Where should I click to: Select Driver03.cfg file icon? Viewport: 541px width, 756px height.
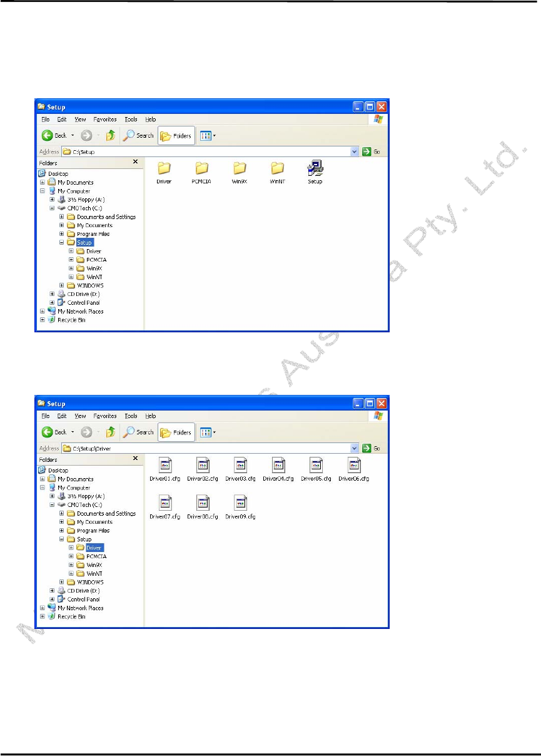coord(240,465)
